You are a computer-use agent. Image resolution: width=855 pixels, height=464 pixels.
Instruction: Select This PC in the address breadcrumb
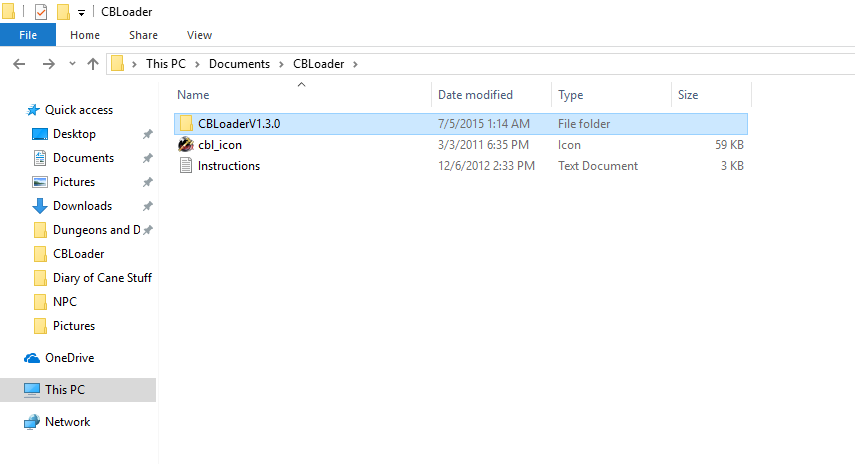[x=166, y=64]
